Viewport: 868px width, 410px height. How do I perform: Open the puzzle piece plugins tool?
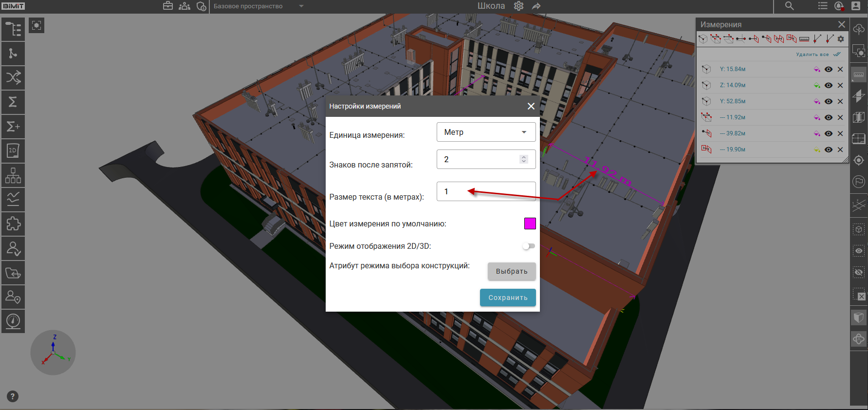[x=13, y=224]
